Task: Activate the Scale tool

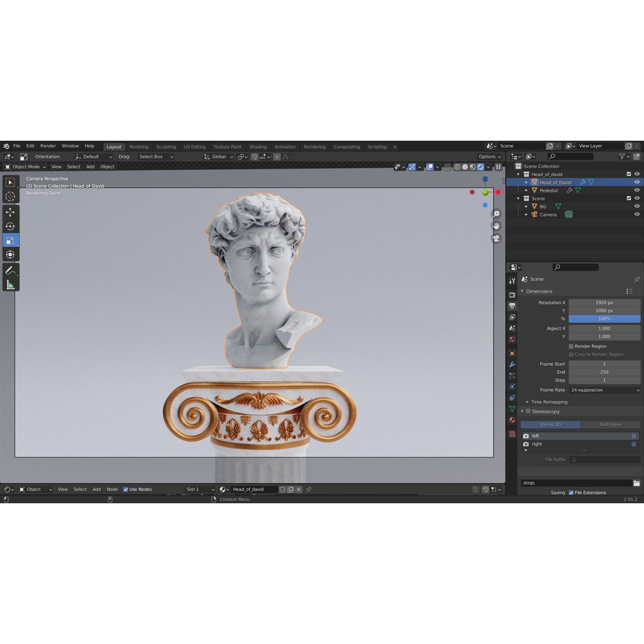Action: [x=10, y=241]
